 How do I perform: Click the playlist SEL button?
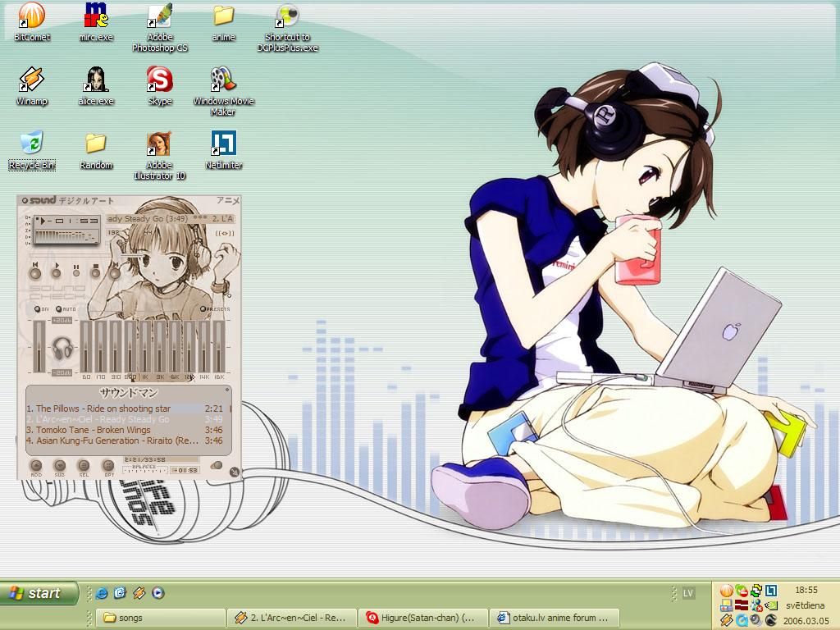tap(84, 467)
